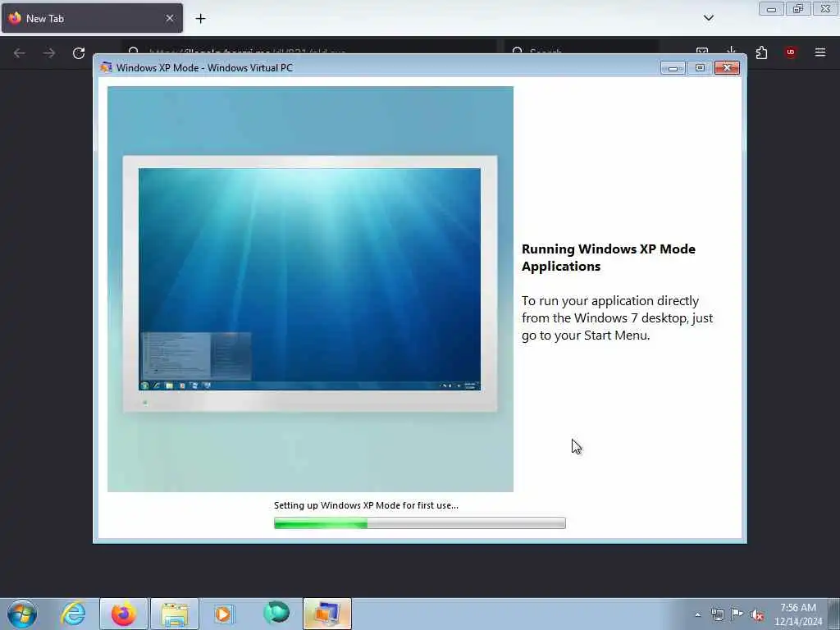Click the Firefox forward arrow
Image resolution: width=840 pixels, height=630 pixels.
point(49,53)
